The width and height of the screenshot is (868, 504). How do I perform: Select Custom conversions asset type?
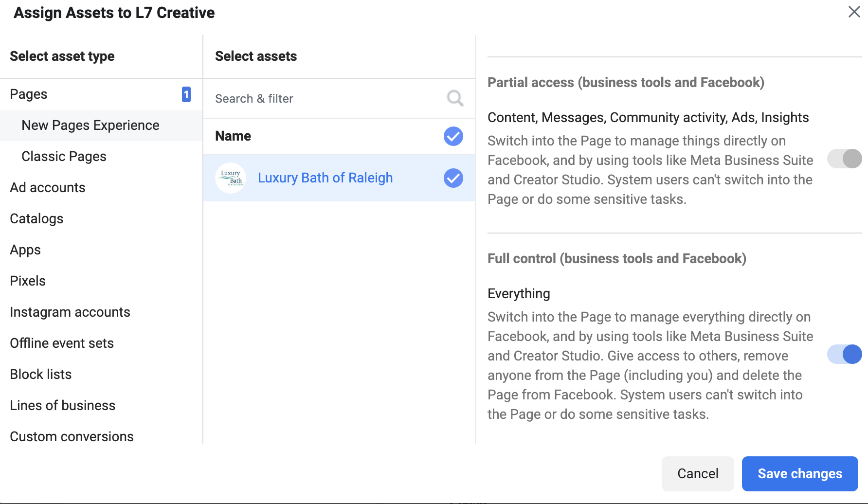pyautogui.click(x=72, y=436)
